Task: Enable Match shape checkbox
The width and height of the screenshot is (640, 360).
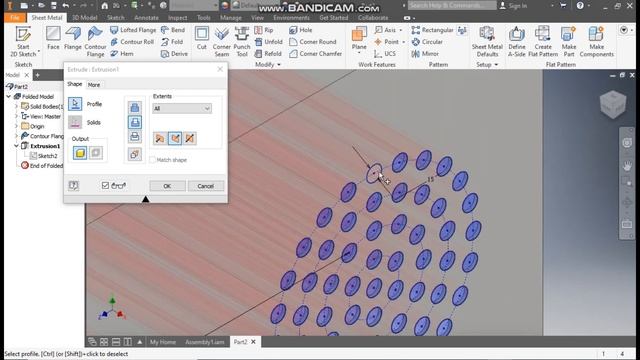Action: pos(153,160)
